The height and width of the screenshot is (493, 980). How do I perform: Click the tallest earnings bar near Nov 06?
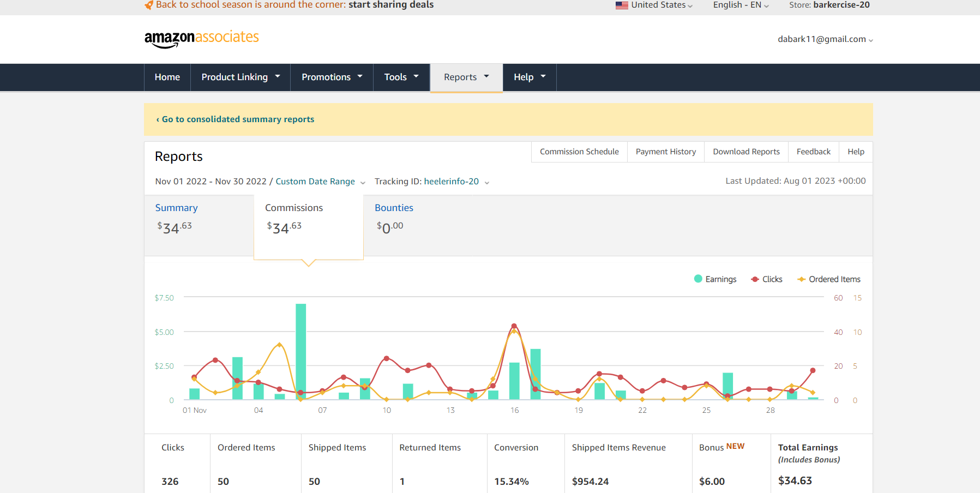tap(300, 352)
